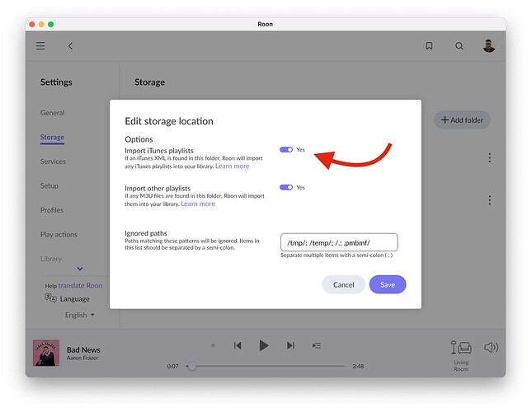Open the English language dropdown

(x=80, y=315)
